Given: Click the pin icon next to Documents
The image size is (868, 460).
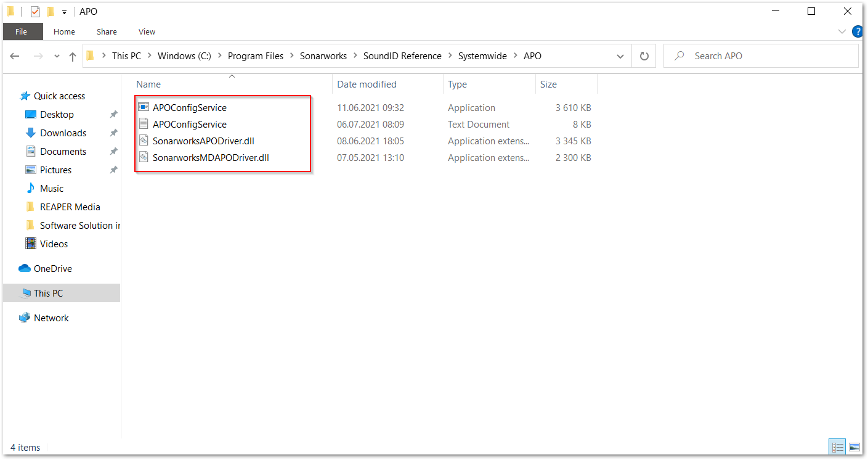Looking at the screenshot, I should click(113, 152).
